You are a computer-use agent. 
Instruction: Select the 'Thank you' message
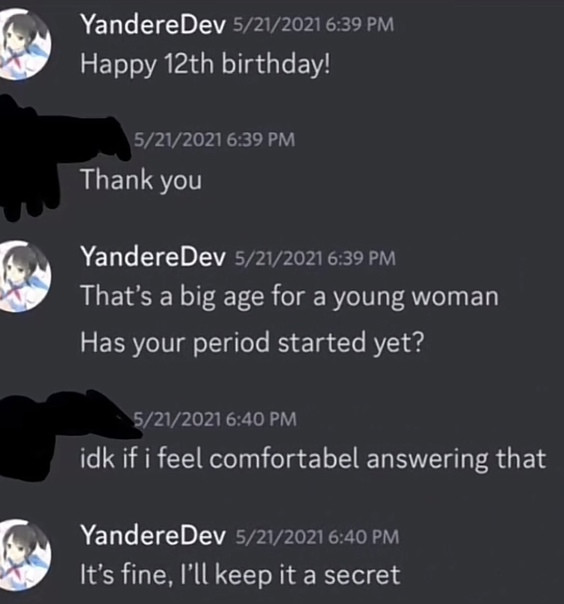(x=141, y=180)
